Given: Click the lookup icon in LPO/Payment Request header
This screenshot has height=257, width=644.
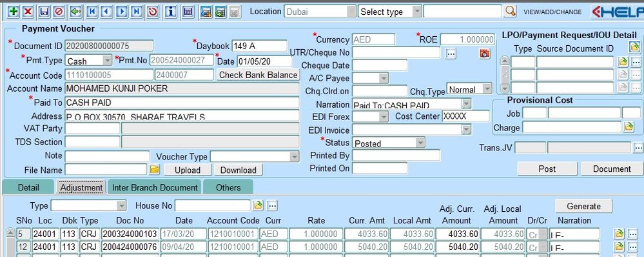Looking at the screenshot, I should (634, 46).
